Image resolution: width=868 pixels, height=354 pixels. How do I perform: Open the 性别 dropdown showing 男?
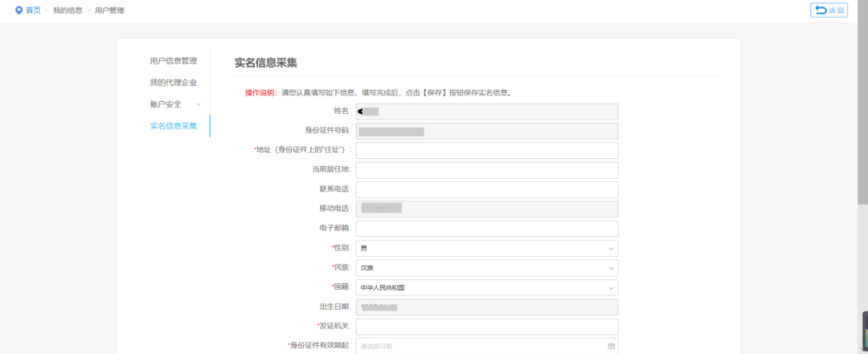coord(487,248)
